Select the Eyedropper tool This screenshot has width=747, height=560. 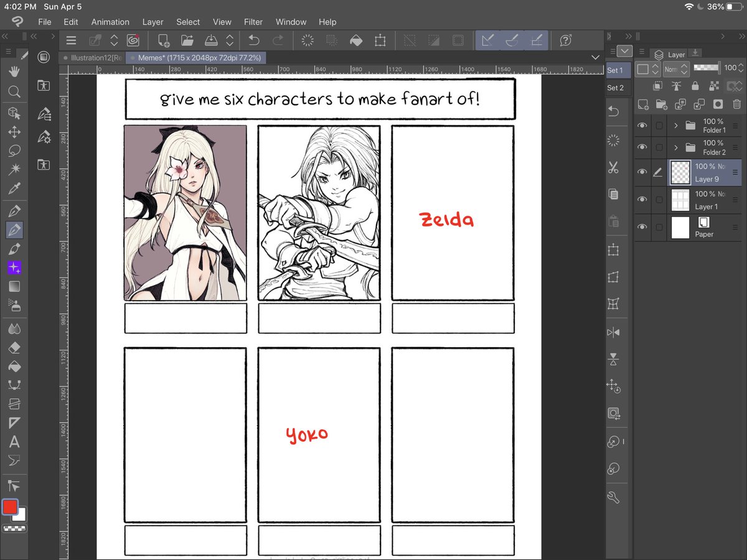pos(14,187)
